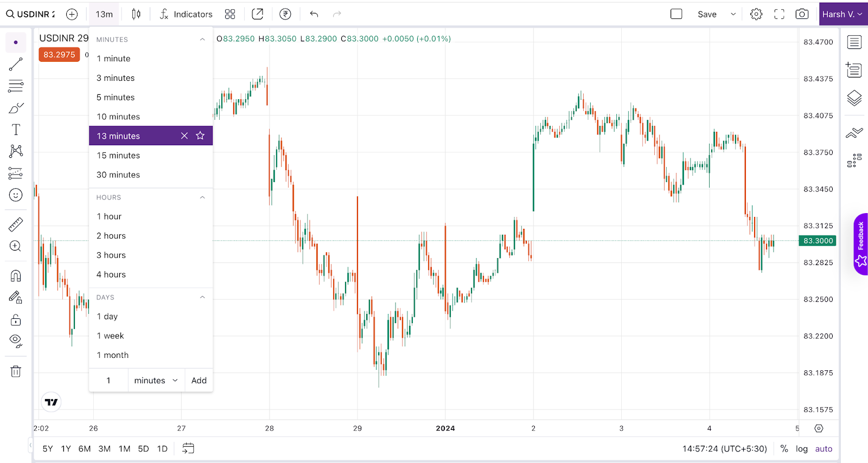Screen dimensions: 868x463
Task: Take a chart snapshot with camera icon
Action: tap(802, 14)
